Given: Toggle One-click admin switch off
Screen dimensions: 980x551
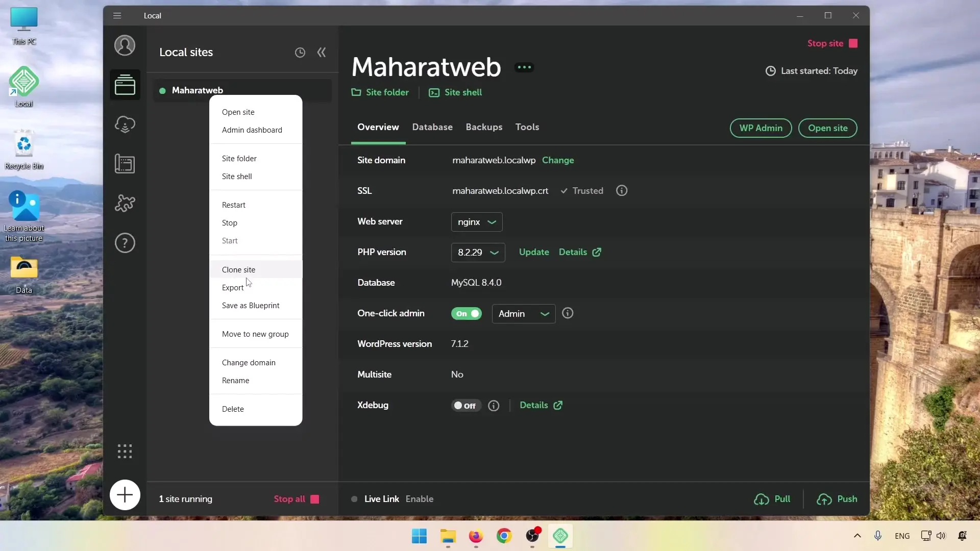Looking at the screenshot, I should click(466, 314).
